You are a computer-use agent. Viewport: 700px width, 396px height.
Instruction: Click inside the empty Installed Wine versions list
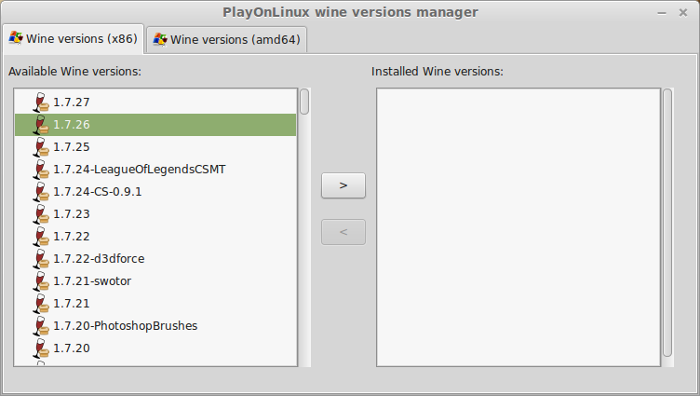click(518, 227)
